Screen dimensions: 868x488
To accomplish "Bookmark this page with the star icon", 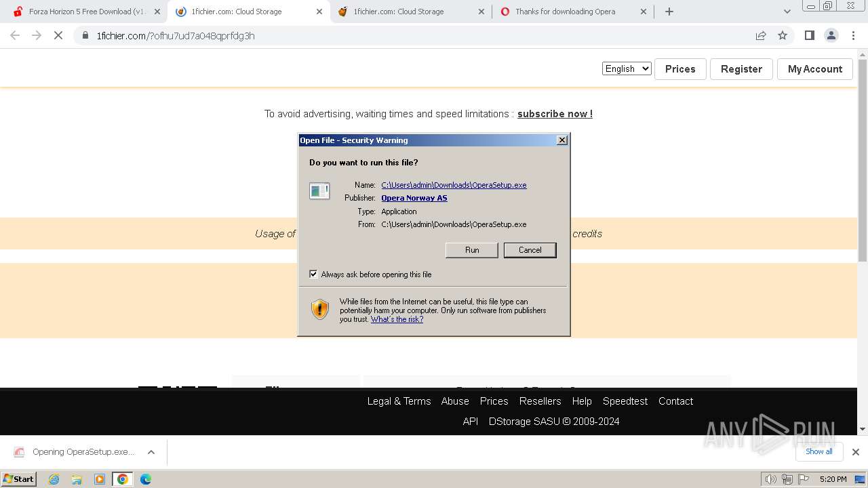I will click(x=783, y=35).
